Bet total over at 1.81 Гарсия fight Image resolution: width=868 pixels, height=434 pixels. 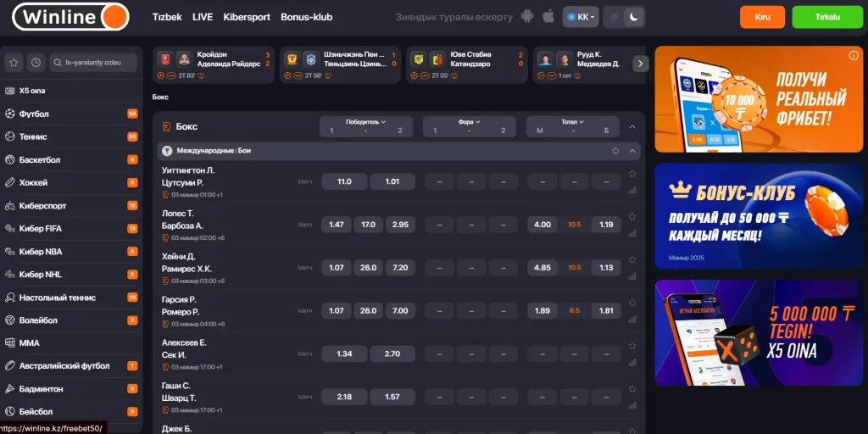606,311
